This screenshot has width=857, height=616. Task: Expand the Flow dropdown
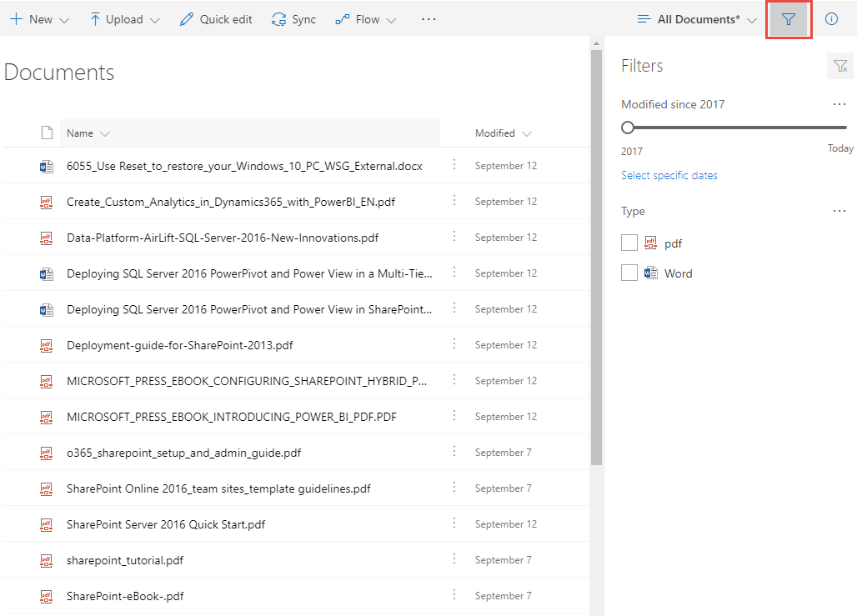pos(391,20)
